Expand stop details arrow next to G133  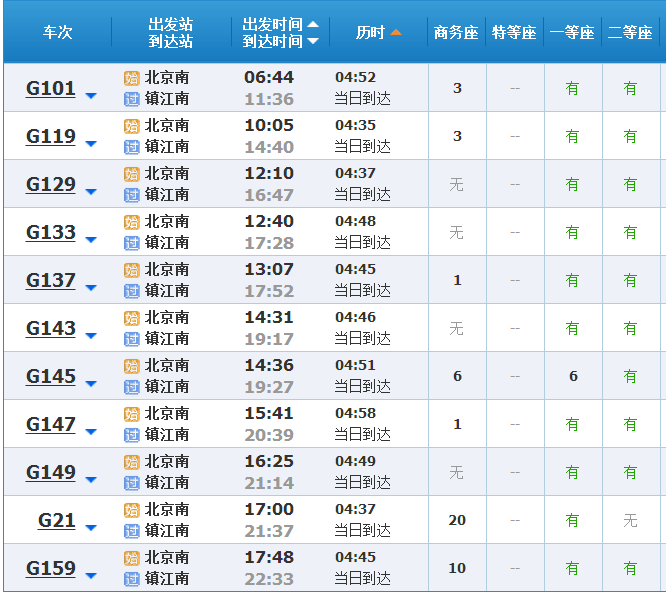pyautogui.click(x=91, y=240)
